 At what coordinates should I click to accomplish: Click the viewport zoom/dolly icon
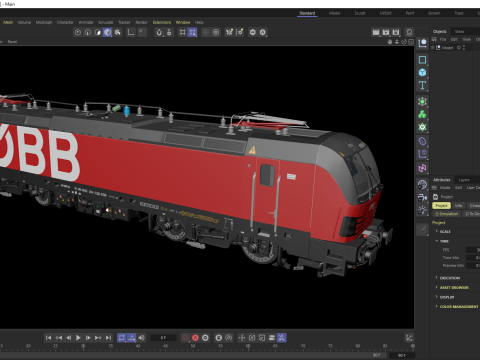pyautogui.click(x=397, y=42)
